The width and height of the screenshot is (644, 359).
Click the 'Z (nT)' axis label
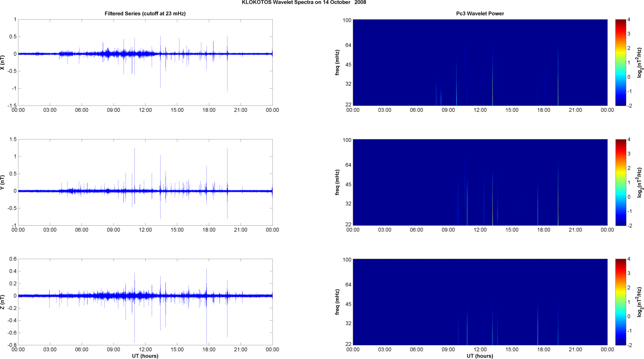[3, 302]
